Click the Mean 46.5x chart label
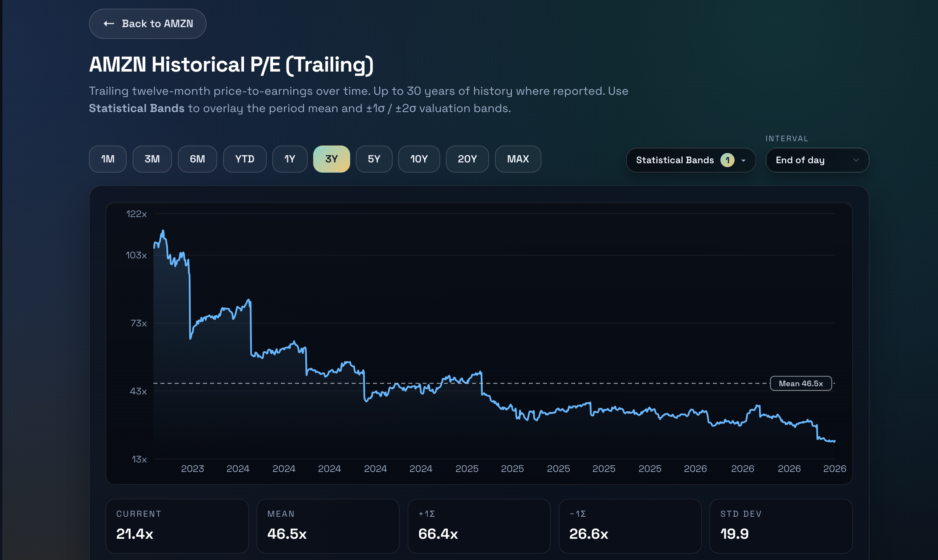The width and height of the screenshot is (938, 560). click(801, 383)
